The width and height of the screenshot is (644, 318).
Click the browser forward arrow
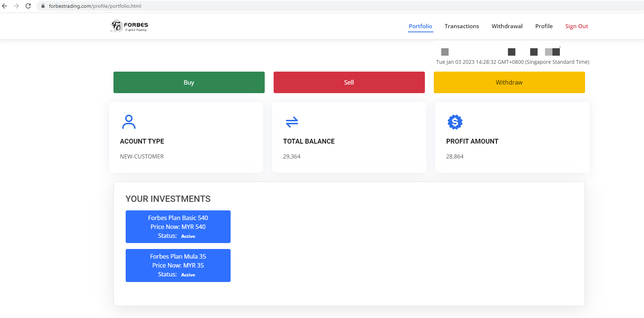point(16,6)
